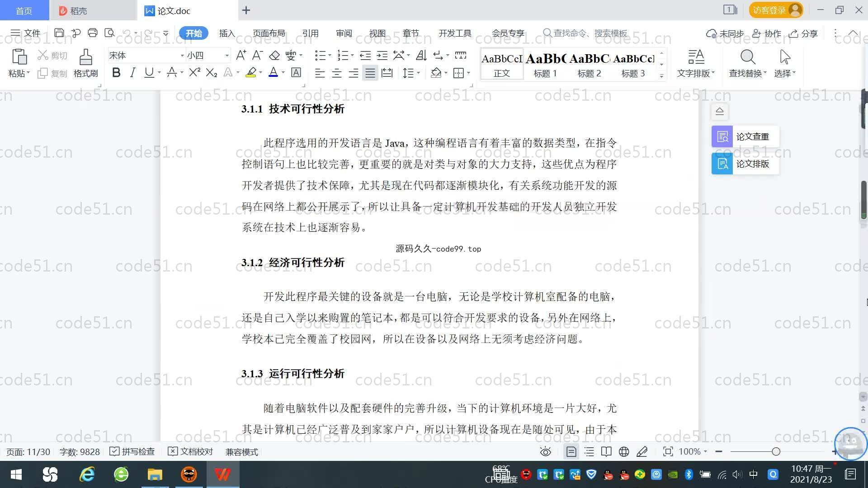This screenshot has width=868, height=488.
Task: Click the fit-to-page icon in status bar
Action: tap(668, 451)
